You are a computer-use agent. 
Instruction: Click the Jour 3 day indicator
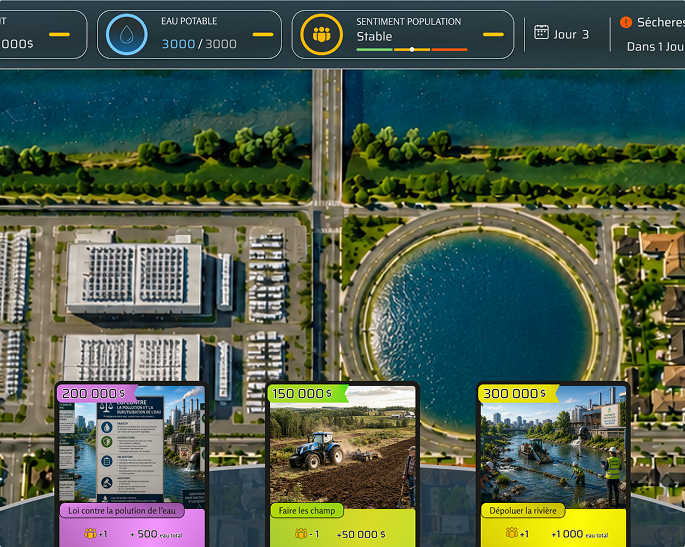point(571,35)
